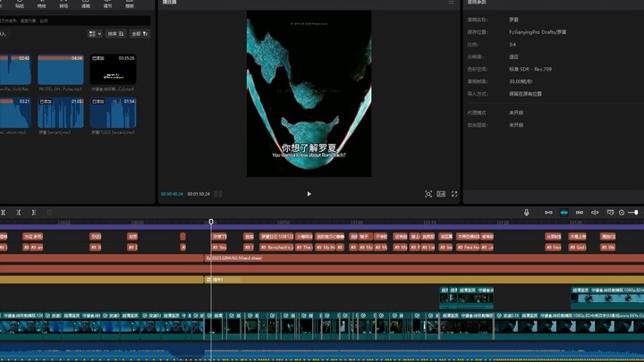Enter fullscreen preview mode
Viewport: 644px width, 362px height.
[x=454, y=194]
